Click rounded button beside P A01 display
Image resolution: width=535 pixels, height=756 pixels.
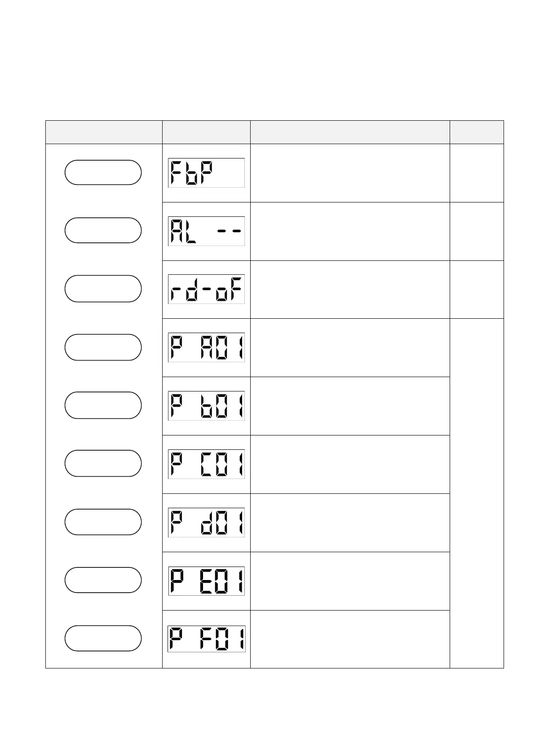click(103, 347)
